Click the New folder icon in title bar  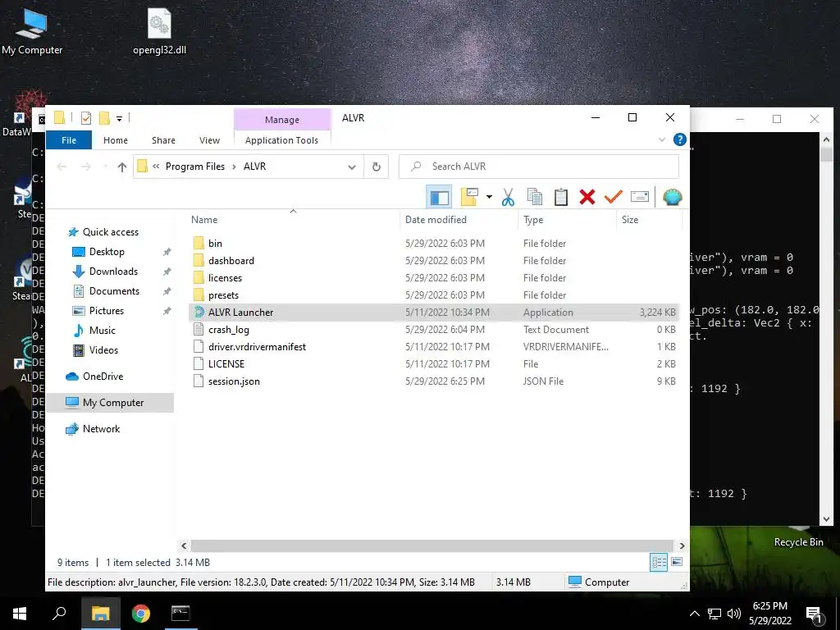(x=104, y=118)
